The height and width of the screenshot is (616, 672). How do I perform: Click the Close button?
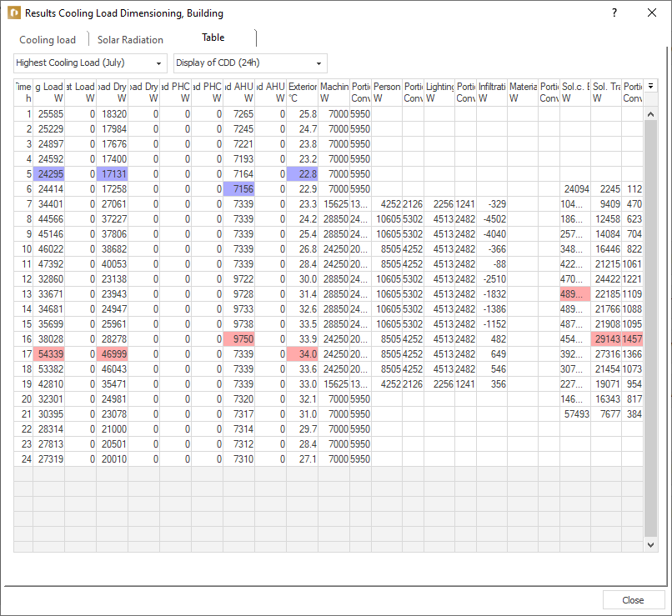point(634,600)
